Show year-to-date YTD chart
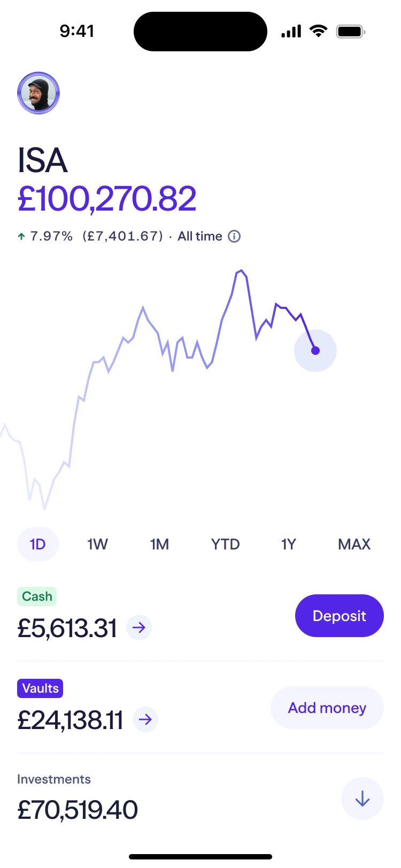 tap(225, 544)
